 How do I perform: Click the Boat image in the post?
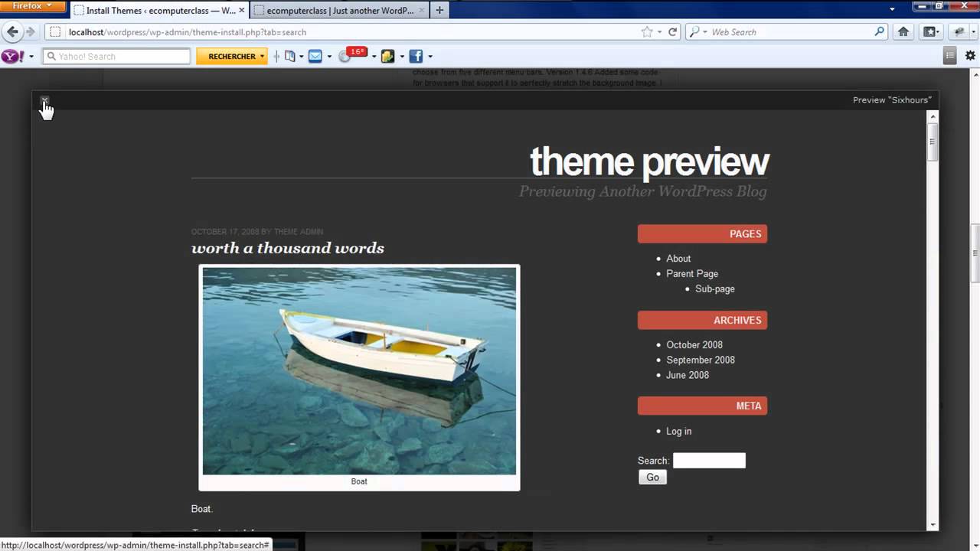tap(359, 370)
